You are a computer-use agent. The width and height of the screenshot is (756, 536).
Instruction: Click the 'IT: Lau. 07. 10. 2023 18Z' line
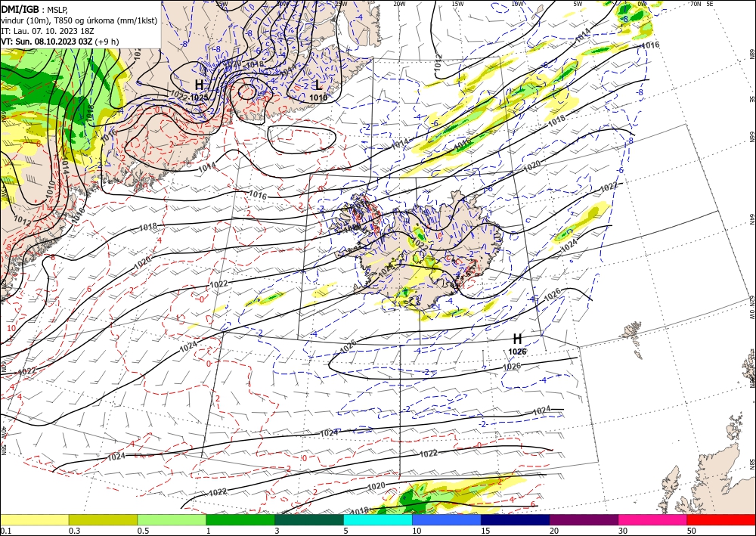(47, 31)
